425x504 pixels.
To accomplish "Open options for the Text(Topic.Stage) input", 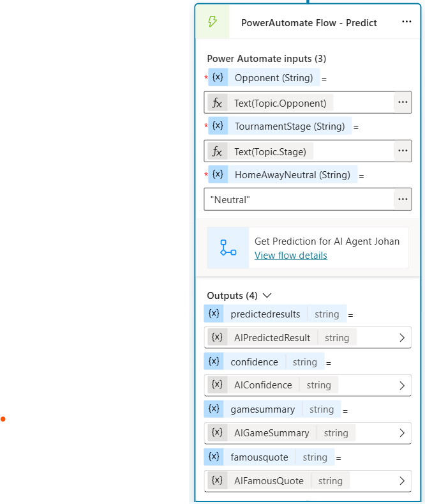I will point(403,151).
